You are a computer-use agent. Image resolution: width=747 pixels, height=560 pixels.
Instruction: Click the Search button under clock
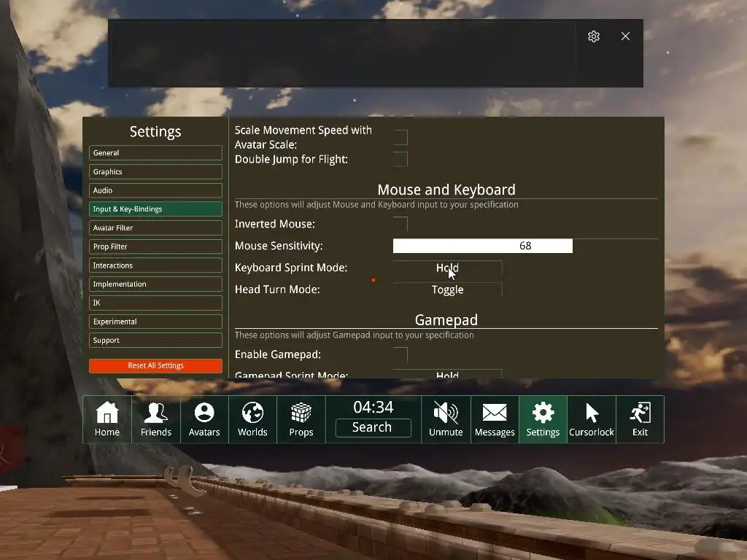(373, 427)
